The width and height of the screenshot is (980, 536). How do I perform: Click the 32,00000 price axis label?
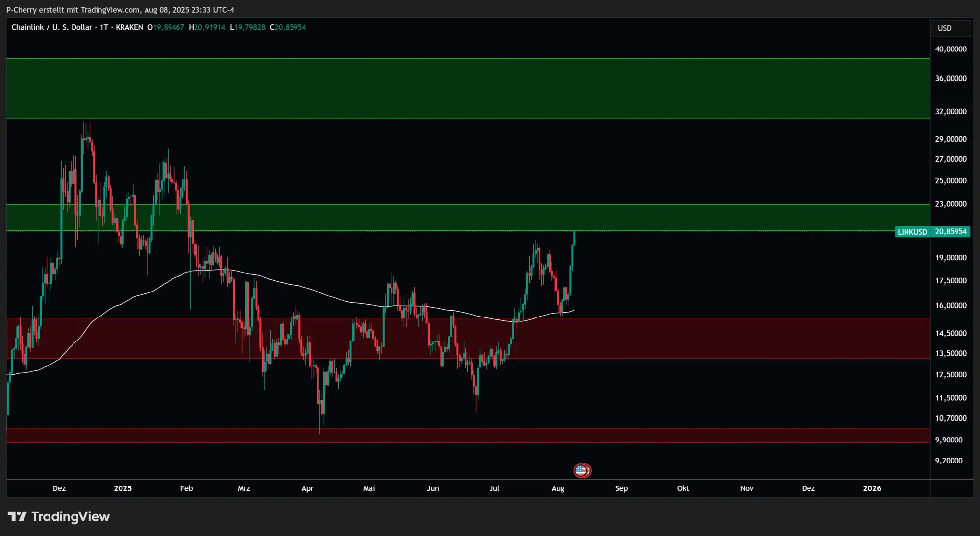951,112
